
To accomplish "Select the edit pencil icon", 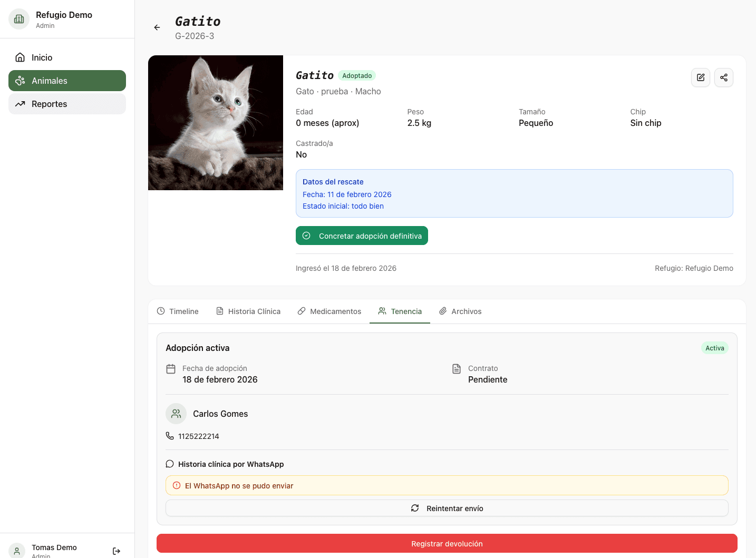I will point(700,77).
